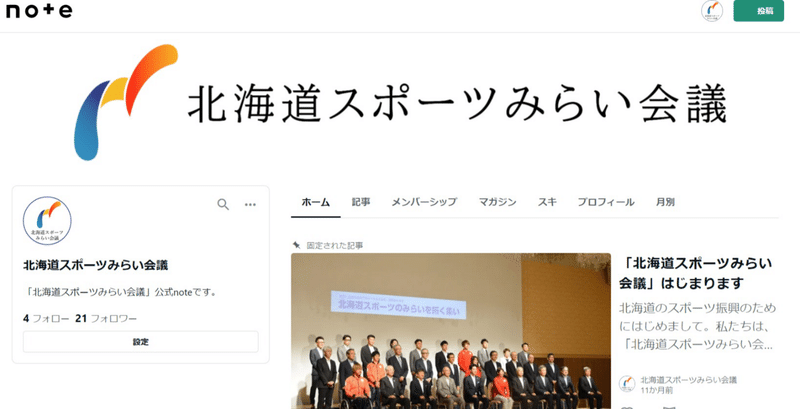Go to the プロフィール tab
Screen dimensions: 800x409
pos(606,202)
